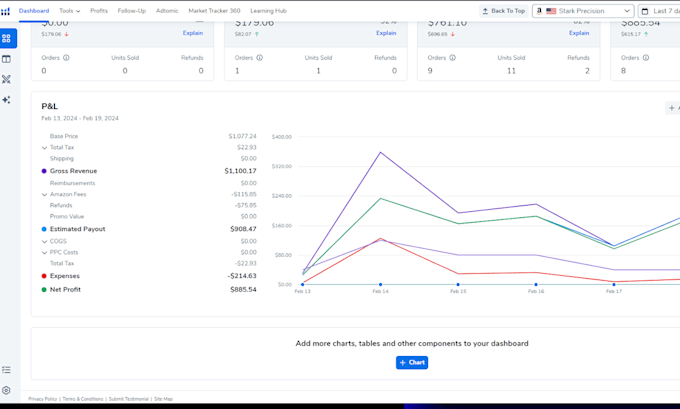This screenshot has width=680, height=409.
Task: Toggle Net Profit series green dot
Action: tap(44, 290)
